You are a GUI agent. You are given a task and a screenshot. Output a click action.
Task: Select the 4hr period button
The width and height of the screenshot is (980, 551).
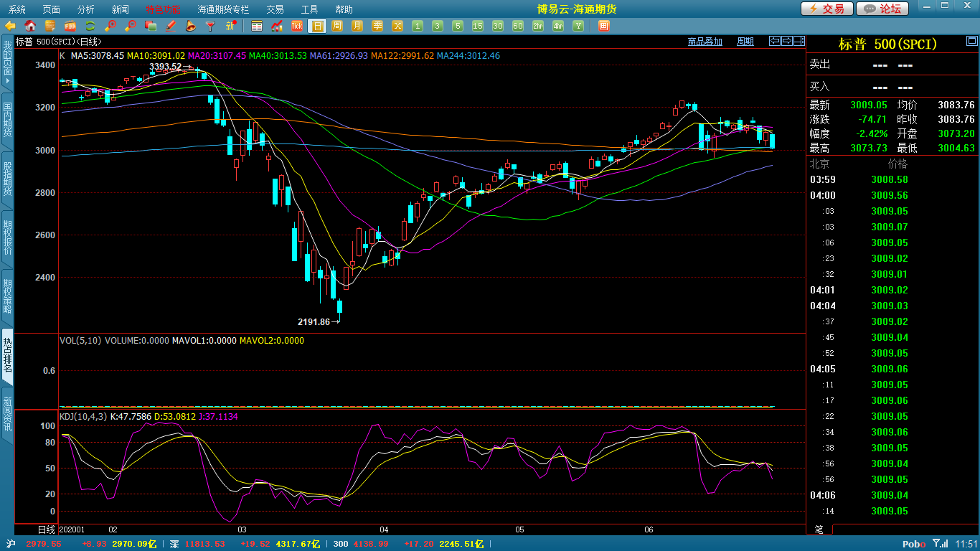558,26
